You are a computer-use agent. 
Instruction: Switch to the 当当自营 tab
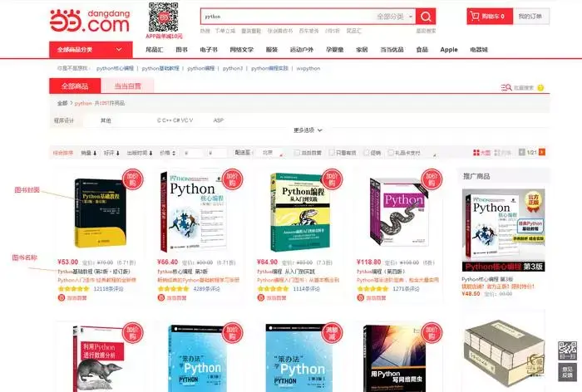coord(127,86)
